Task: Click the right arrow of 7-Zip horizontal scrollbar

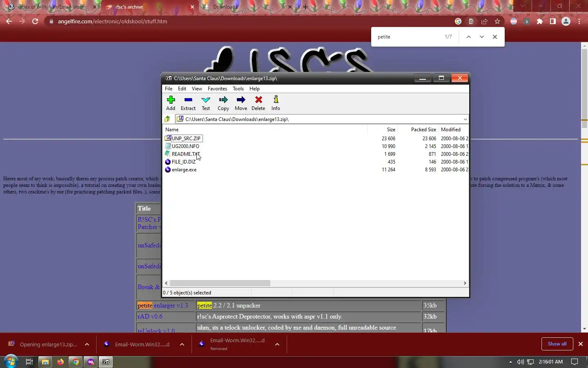Action: (x=465, y=283)
